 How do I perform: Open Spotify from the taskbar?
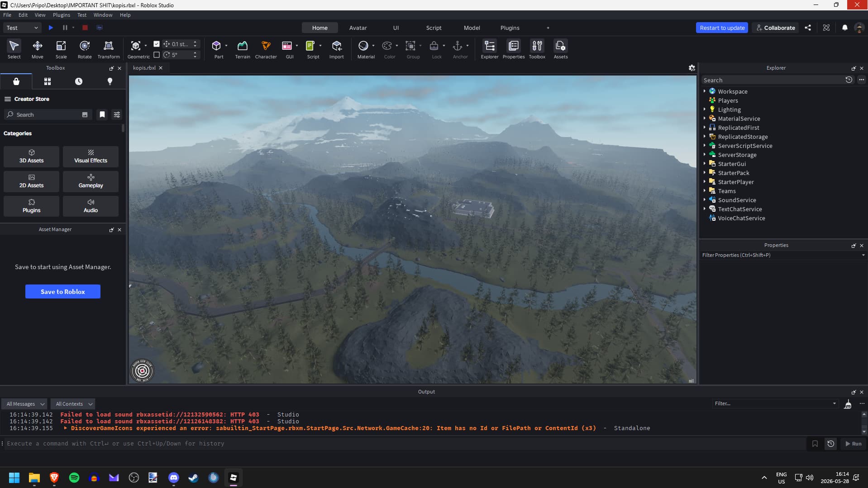74,478
